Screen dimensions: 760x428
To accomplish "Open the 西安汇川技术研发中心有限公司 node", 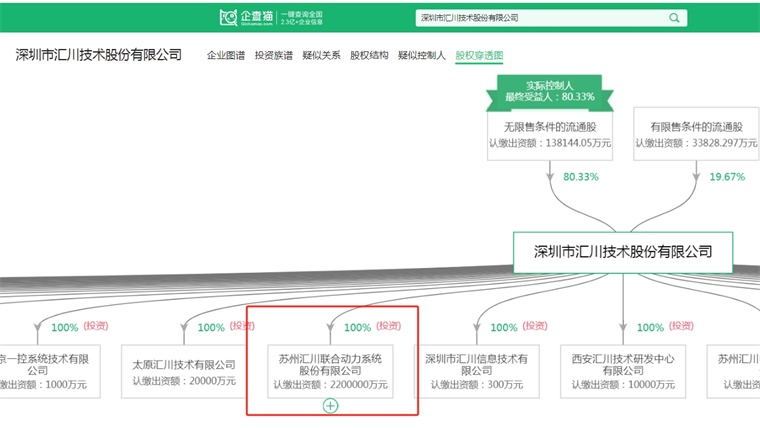I will 623,371.
